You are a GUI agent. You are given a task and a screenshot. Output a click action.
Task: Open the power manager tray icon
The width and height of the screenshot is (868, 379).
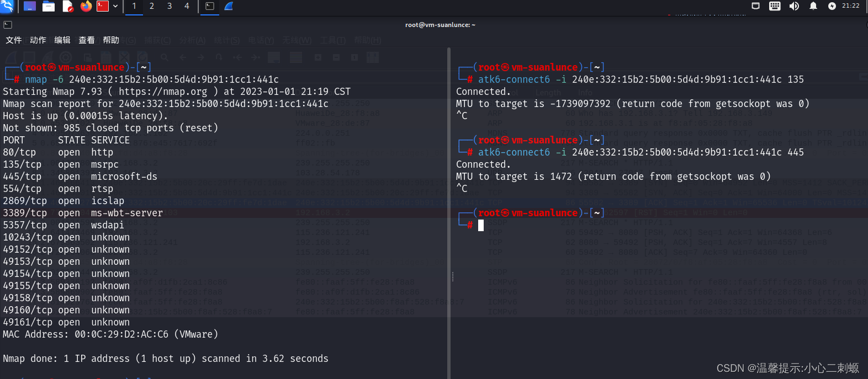coord(832,6)
